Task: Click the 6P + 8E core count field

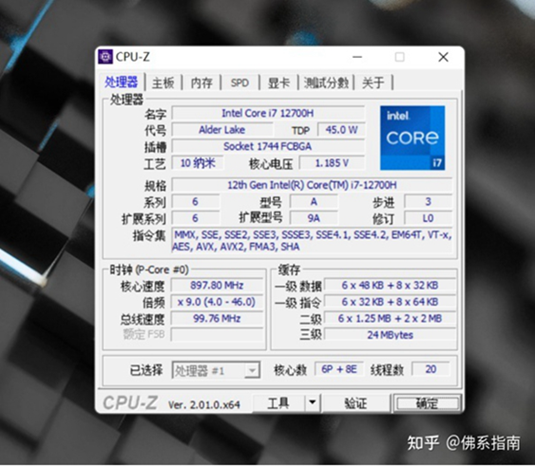Action: 339,369
